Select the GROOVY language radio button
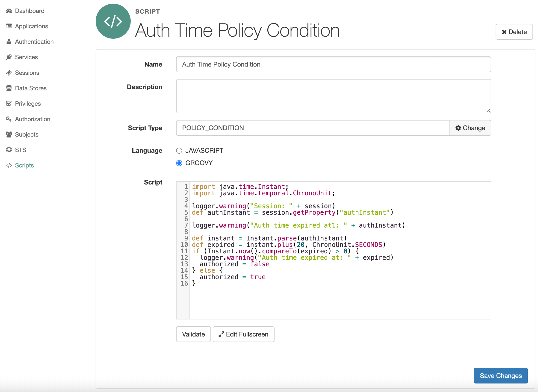This screenshot has width=538, height=392. (179, 163)
